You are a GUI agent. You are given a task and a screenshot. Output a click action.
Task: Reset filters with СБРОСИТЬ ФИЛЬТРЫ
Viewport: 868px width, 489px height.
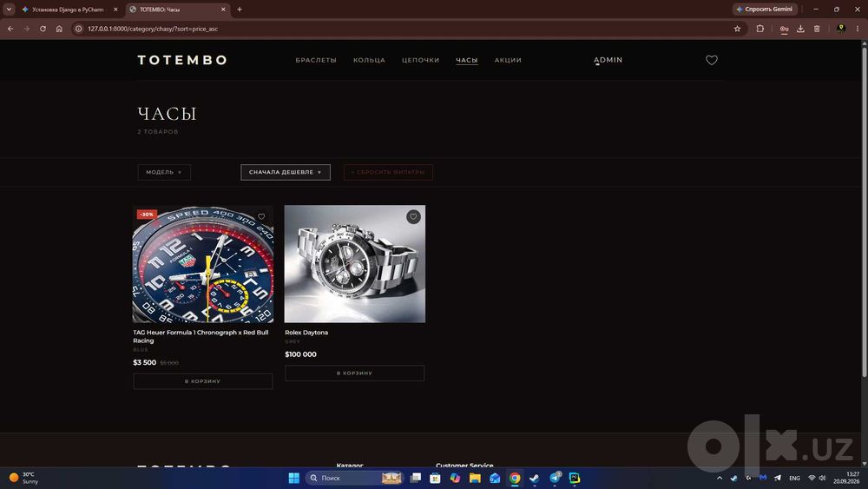pyautogui.click(x=388, y=172)
